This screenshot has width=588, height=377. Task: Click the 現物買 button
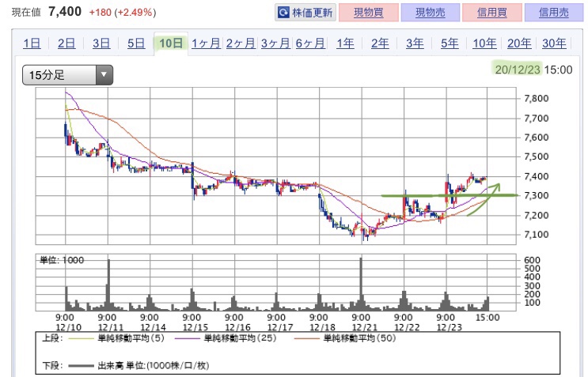(368, 13)
